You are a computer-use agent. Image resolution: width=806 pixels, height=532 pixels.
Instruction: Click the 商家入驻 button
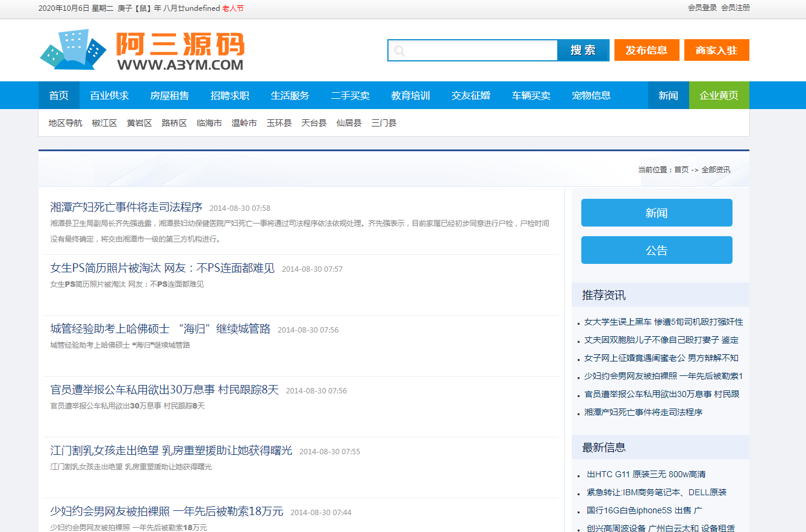(x=717, y=51)
